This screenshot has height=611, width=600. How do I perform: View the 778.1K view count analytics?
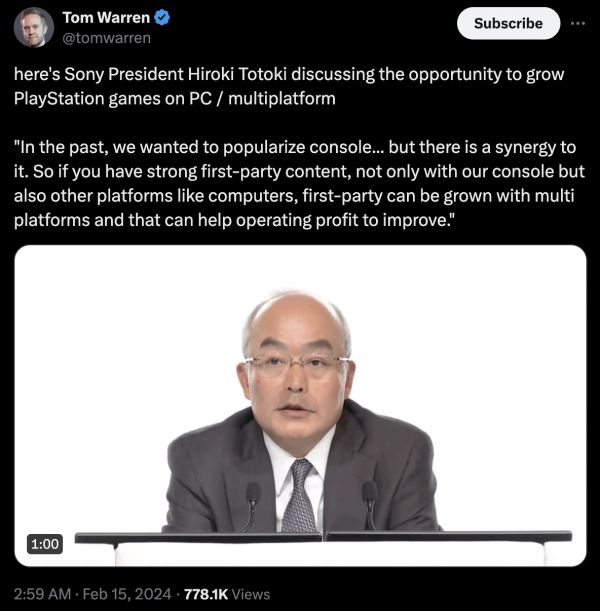click(x=206, y=594)
